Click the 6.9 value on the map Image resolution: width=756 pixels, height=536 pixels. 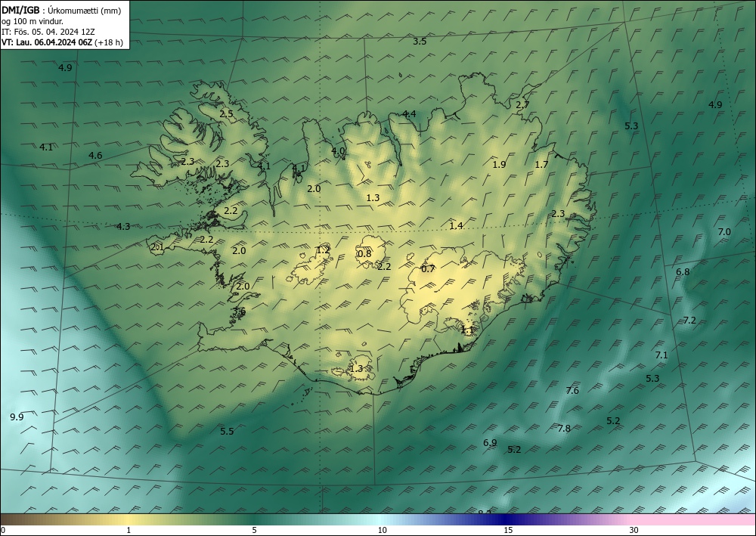pos(490,443)
